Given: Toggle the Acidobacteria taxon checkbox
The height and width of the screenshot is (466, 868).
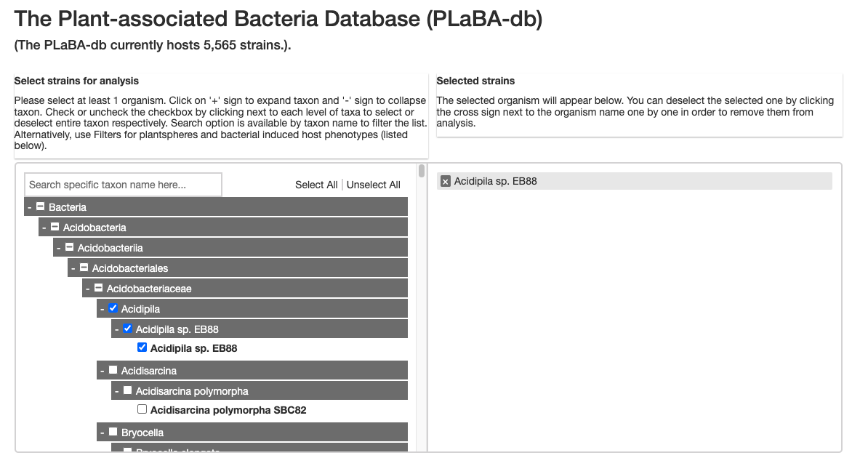Looking at the screenshot, I should [55, 228].
